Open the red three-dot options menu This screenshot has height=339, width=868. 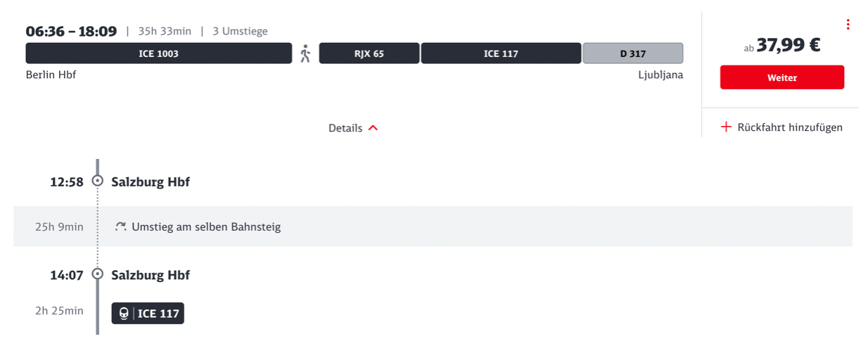click(848, 25)
